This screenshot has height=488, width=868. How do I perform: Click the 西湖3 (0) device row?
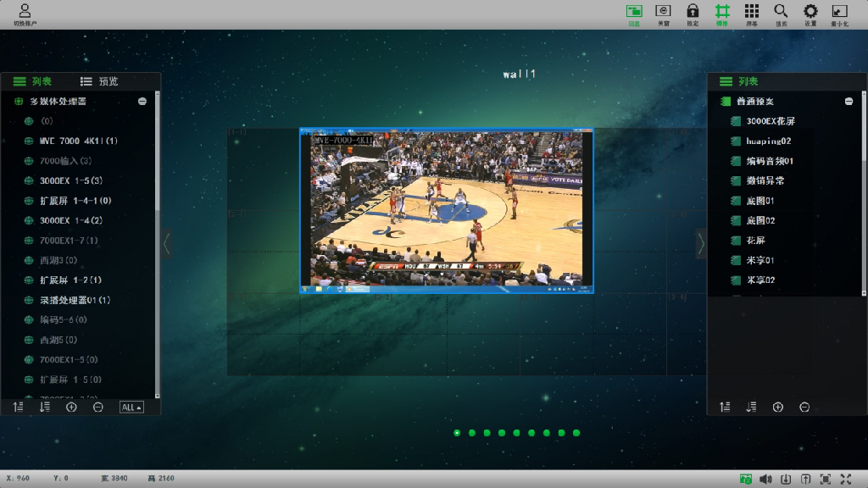click(x=58, y=261)
